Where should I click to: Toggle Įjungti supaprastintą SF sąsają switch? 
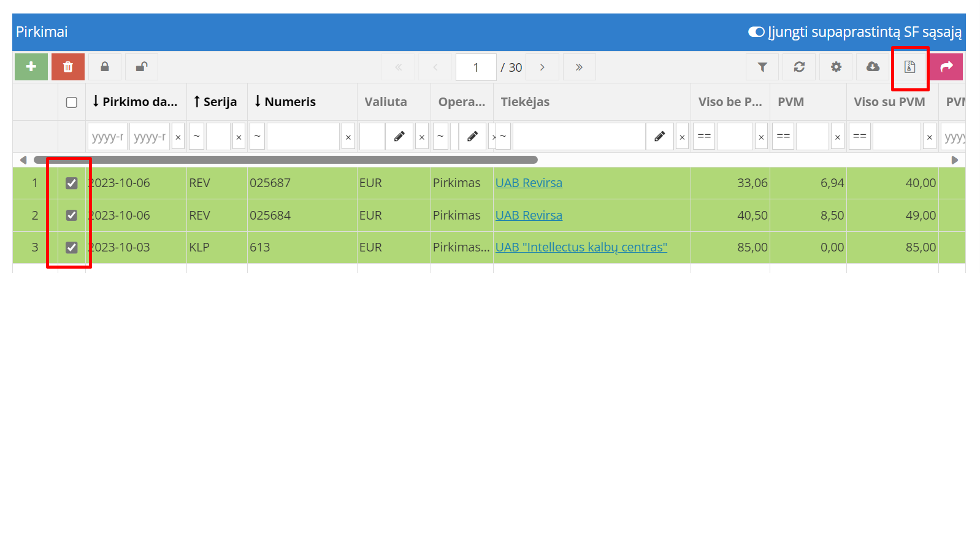(x=756, y=32)
